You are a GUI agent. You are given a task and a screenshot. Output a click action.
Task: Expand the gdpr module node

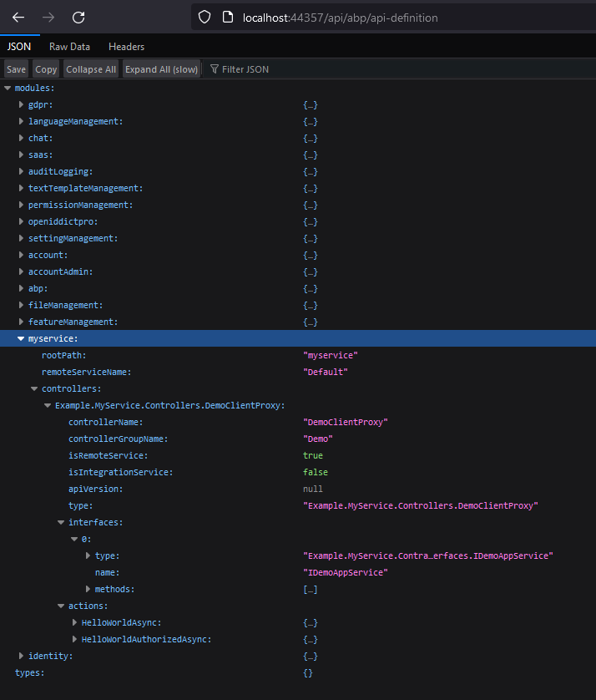tap(22, 105)
